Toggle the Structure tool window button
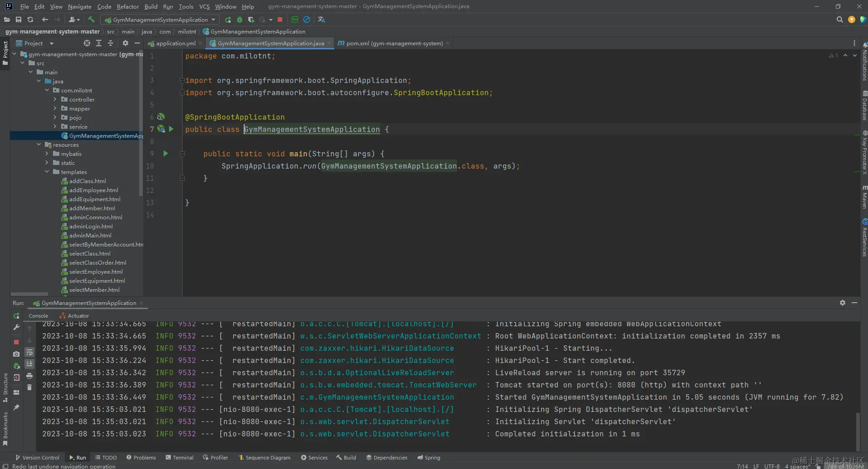868x469 pixels. (x=5, y=388)
